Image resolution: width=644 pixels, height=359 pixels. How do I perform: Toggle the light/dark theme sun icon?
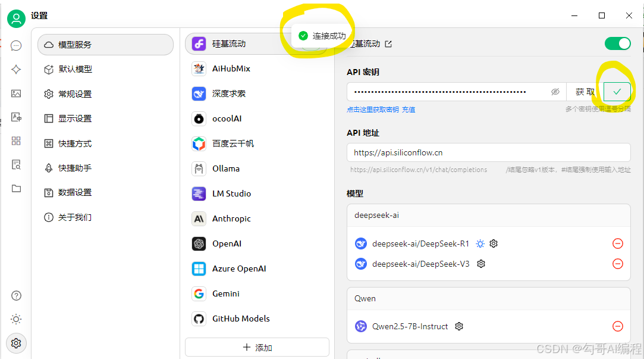tap(16, 319)
